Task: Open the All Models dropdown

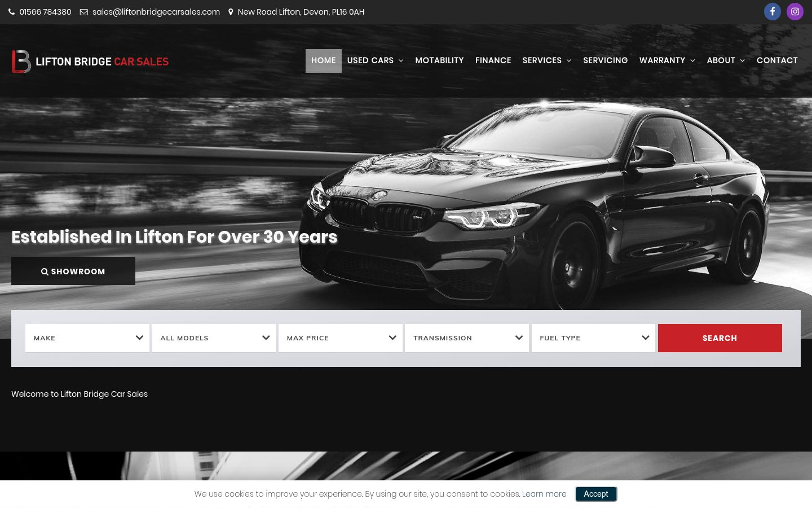Action: pyautogui.click(x=214, y=338)
